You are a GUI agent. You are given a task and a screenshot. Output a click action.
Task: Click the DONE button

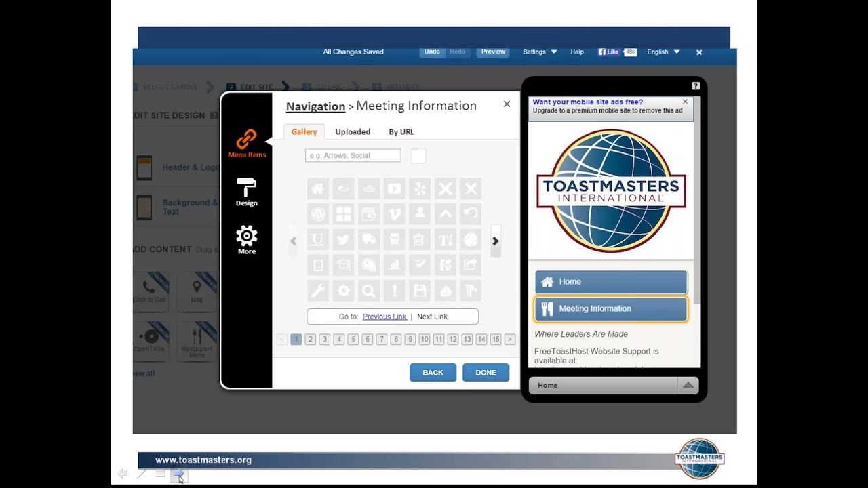(x=486, y=372)
